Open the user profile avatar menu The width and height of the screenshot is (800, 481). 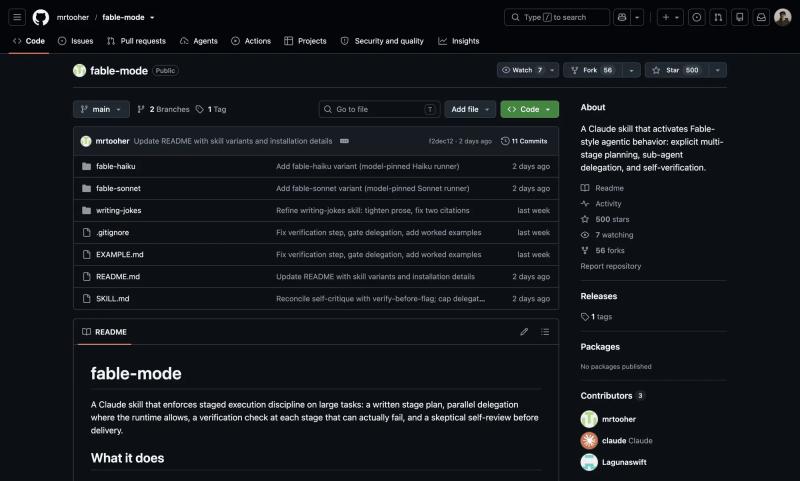[782, 17]
